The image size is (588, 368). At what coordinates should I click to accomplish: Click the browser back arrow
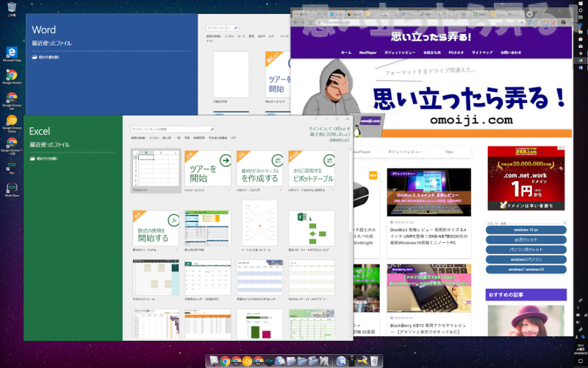pyautogui.click(x=296, y=23)
